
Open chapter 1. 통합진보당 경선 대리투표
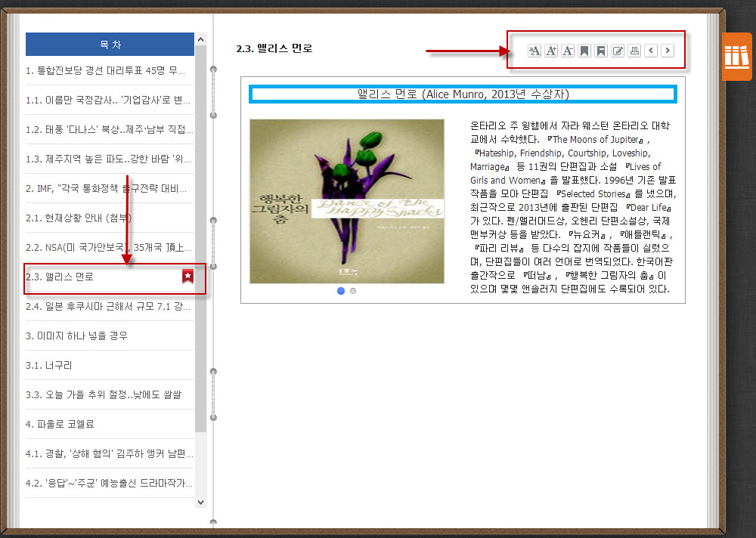110,71
